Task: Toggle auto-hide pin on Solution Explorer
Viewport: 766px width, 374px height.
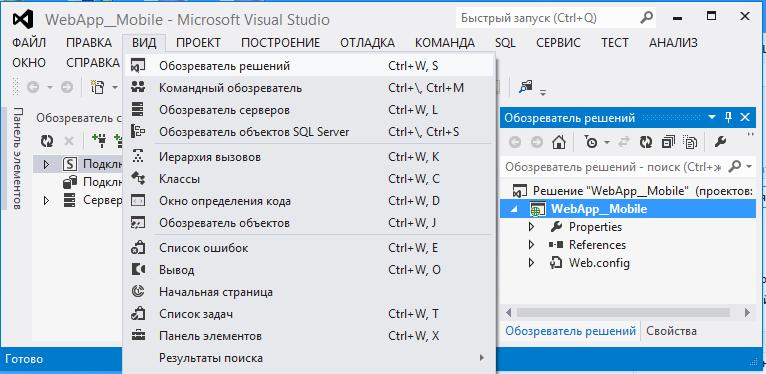Action: (x=728, y=118)
